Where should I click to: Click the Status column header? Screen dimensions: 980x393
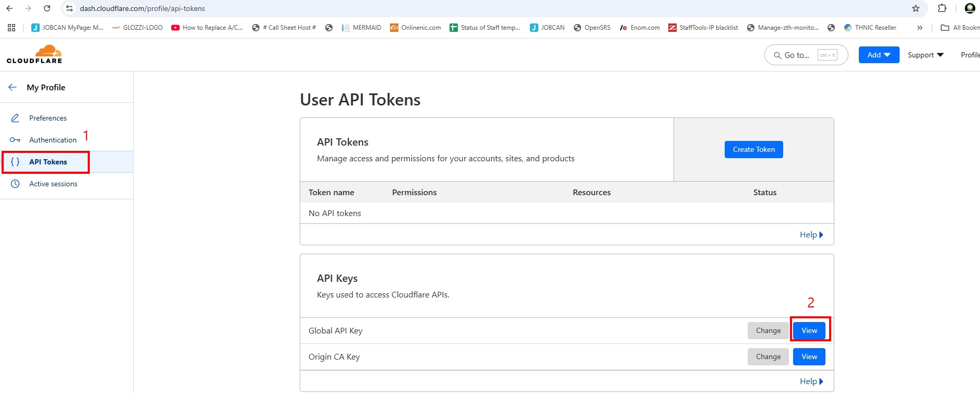click(765, 192)
